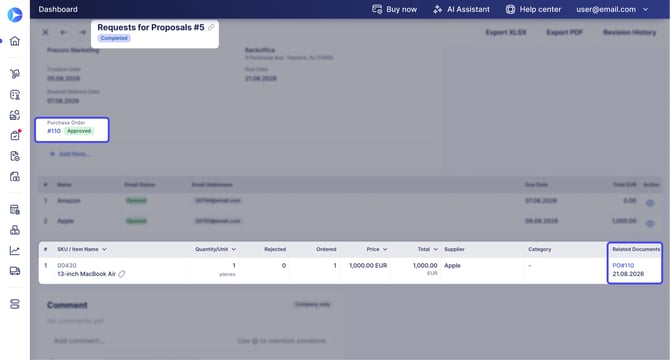670x360 pixels.
Task: Open the clipboard icon with red dot
Action: point(15,135)
